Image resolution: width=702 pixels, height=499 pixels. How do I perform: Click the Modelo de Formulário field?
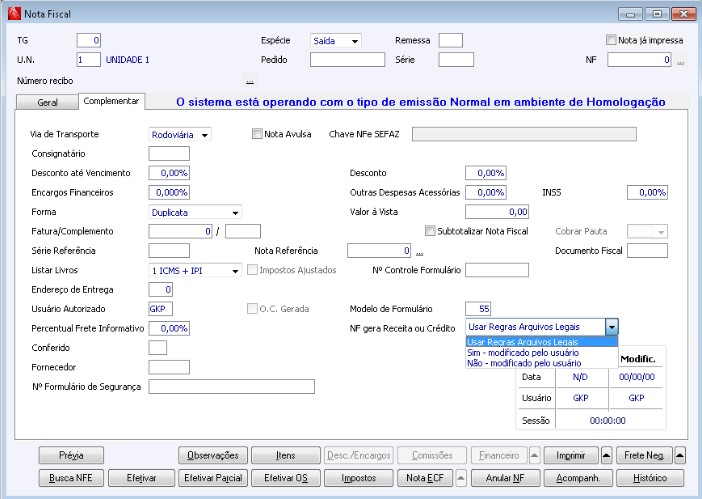pyautogui.click(x=478, y=309)
